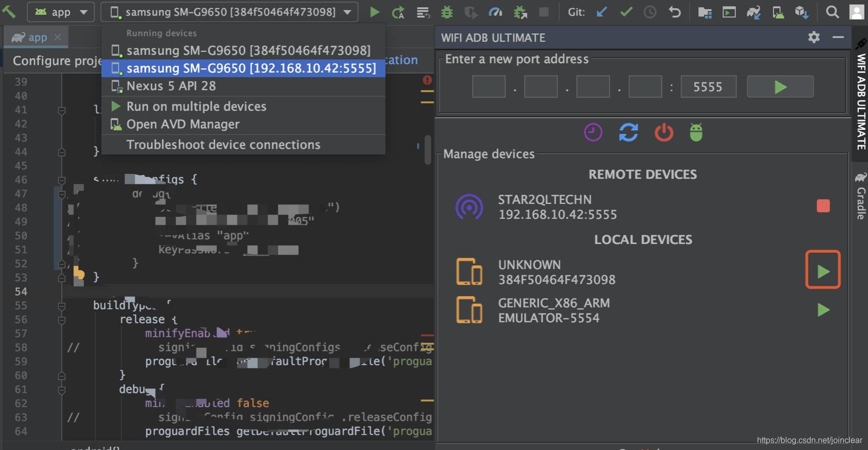The height and width of the screenshot is (450, 868).
Task: Click the grey Stop square icon
Action: pyautogui.click(x=544, y=12)
